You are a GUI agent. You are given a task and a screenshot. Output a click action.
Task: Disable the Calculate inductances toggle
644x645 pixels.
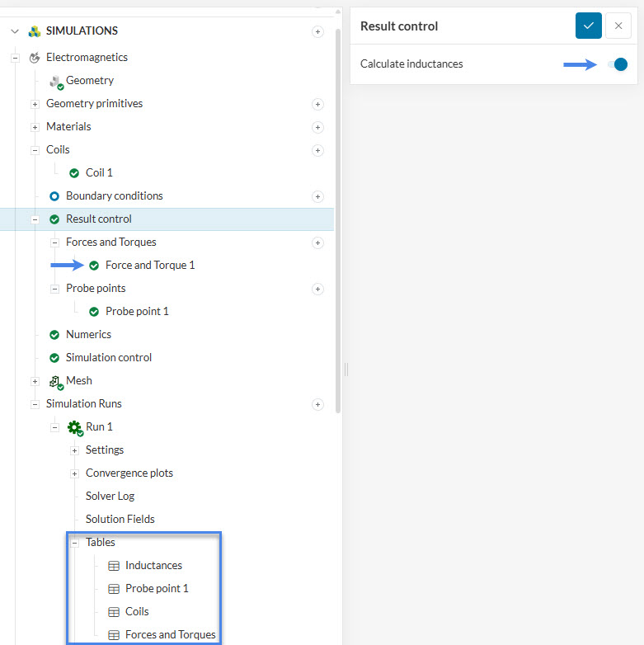pos(618,64)
